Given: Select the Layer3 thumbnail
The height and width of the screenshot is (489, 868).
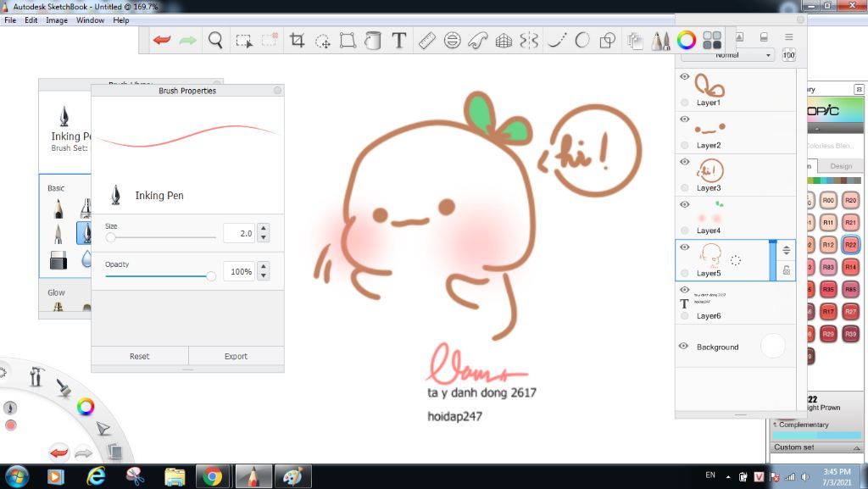Looking at the screenshot, I should (709, 170).
